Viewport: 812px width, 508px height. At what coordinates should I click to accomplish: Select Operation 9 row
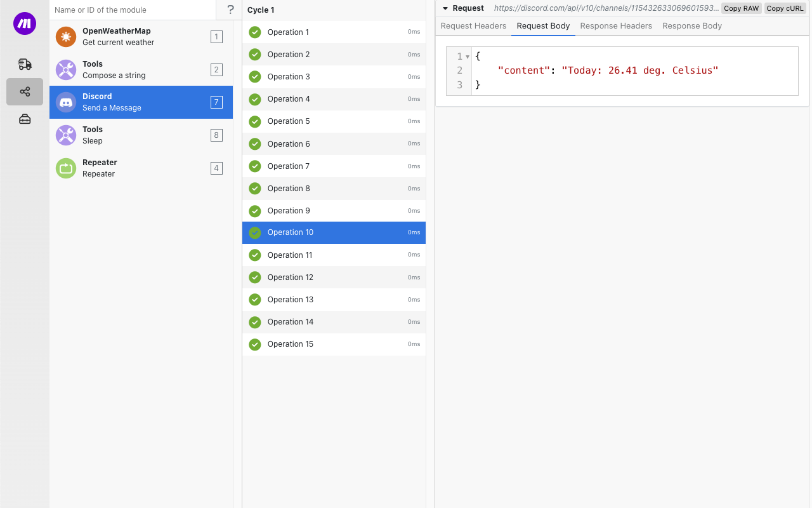click(334, 211)
